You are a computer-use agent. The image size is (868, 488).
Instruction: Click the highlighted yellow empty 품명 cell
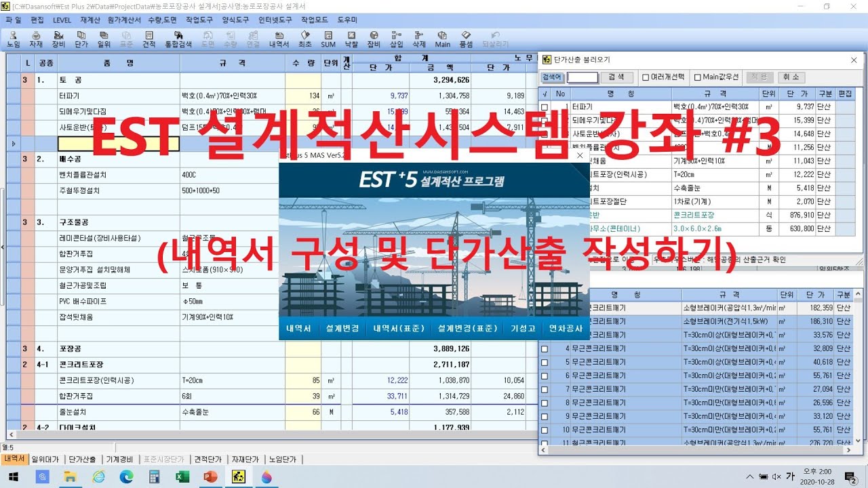pos(118,144)
